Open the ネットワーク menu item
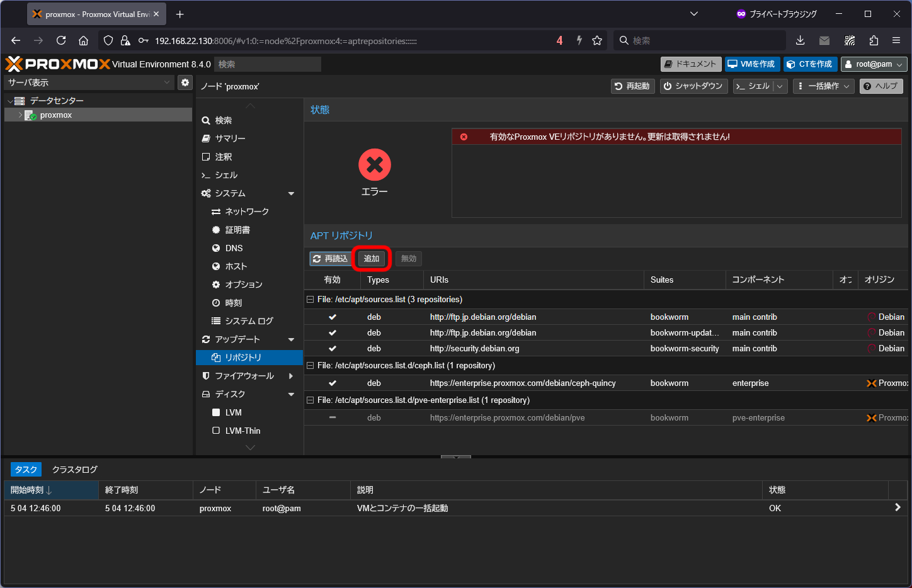The height and width of the screenshot is (588, 912). tap(249, 212)
